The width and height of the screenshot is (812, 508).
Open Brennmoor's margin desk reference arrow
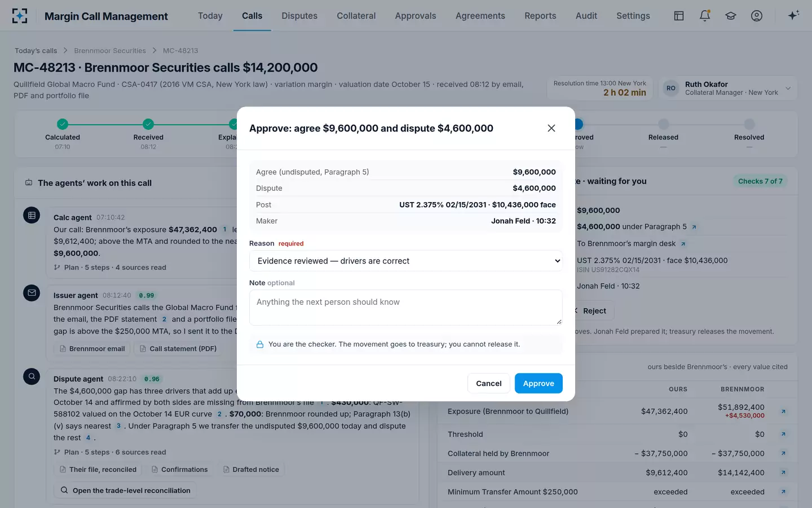click(683, 244)
